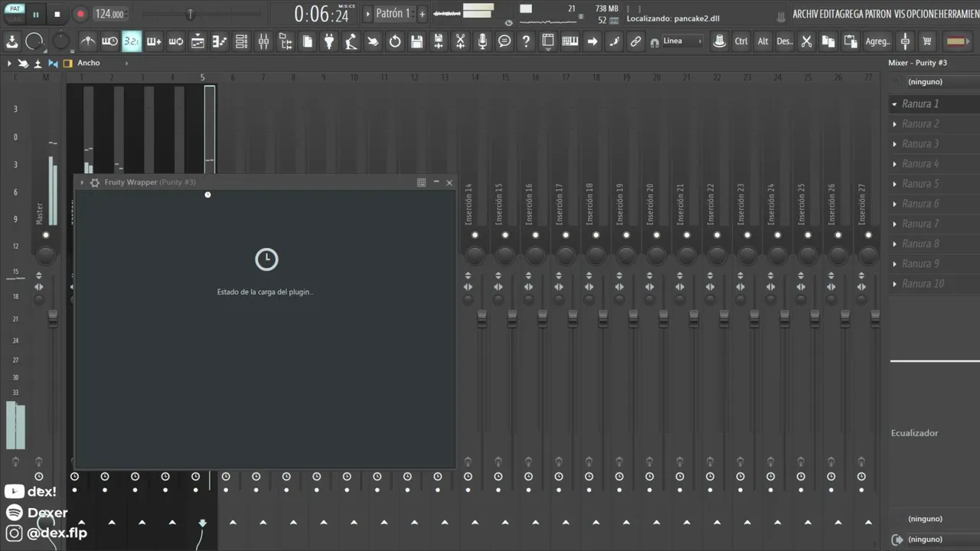The image size is (980, 551).
Task: Click the tempo 124.000 field
Action: 109,14
